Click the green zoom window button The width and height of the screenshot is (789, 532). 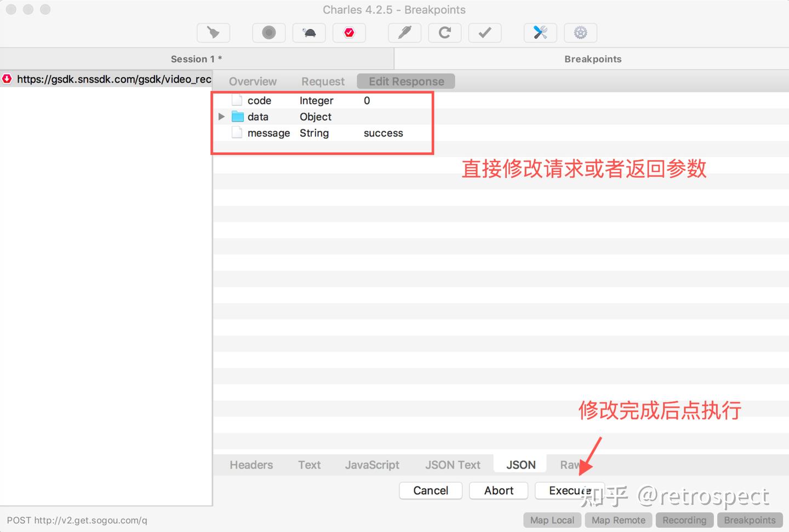click(45, 9)
